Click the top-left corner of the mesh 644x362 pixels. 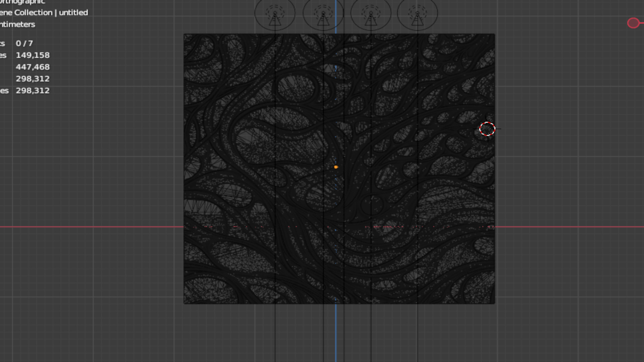pyautogui.click(x=184, y=35)
